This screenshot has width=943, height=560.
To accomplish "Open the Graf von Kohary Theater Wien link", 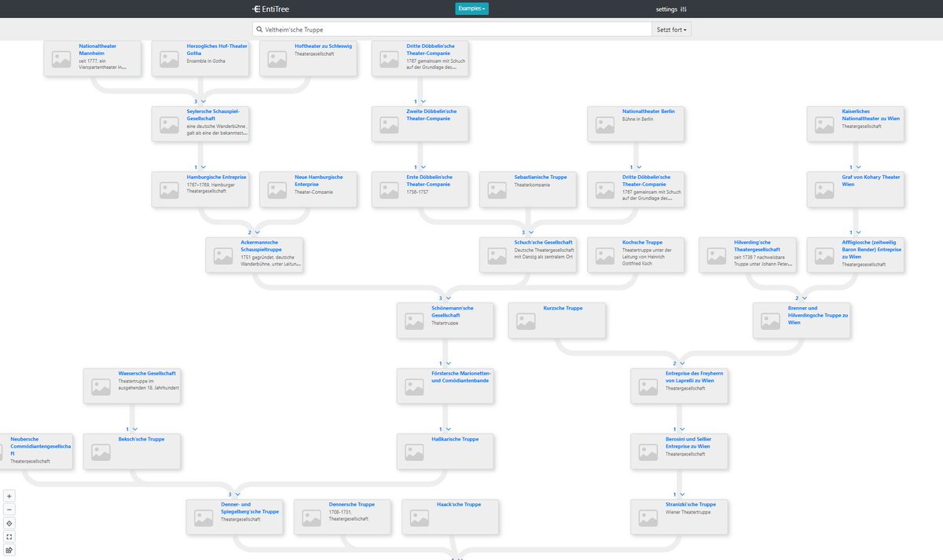I will (871, 180).
